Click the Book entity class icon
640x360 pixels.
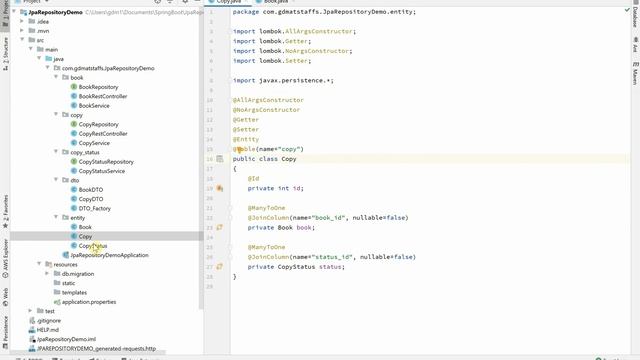click(x=74, y=227)
